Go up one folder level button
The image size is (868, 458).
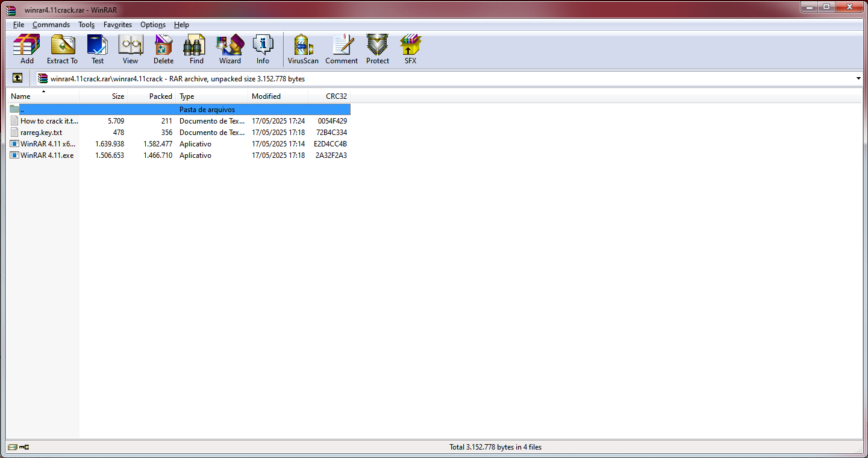click(x=17, y=78)
